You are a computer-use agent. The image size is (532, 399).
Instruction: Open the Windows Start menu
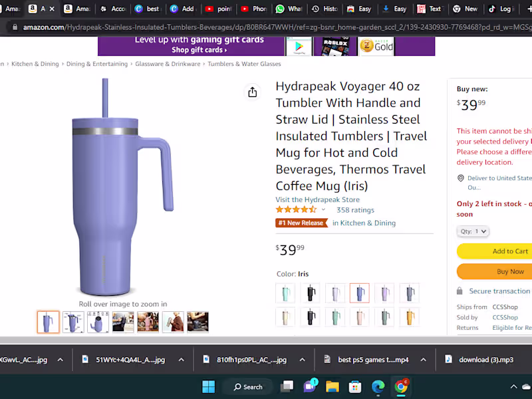208,386
